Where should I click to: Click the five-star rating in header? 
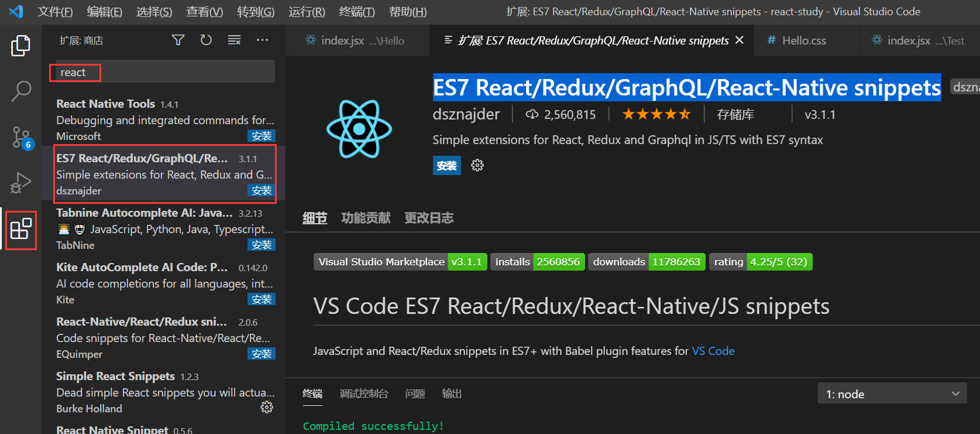(656, 114)
